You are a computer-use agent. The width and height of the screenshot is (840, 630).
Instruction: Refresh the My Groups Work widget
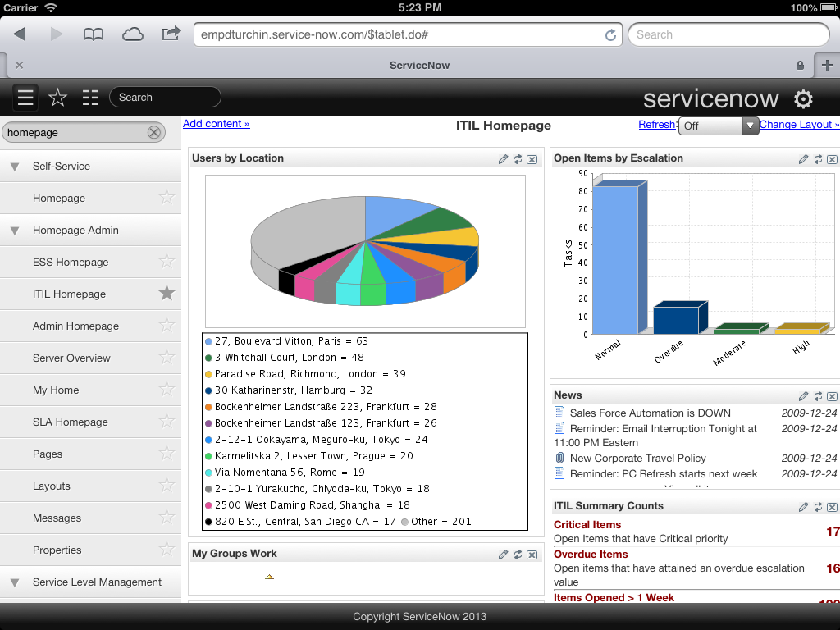pyautogui.click(x=518, y=555)
